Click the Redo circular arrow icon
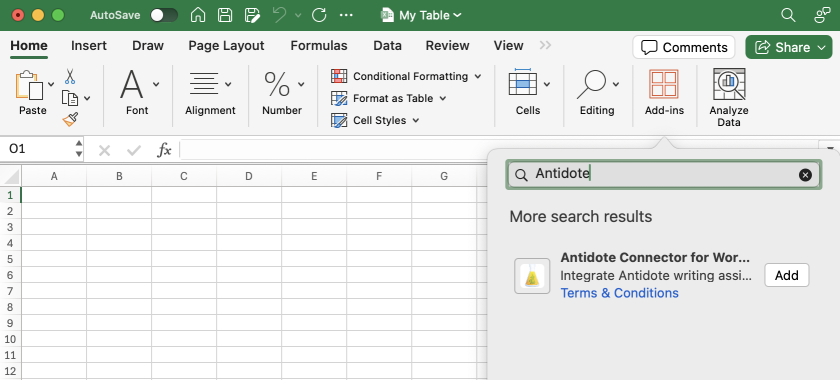The height and width of the screenshot is (380, 840). pyautogui.click(x=319, y=15)
